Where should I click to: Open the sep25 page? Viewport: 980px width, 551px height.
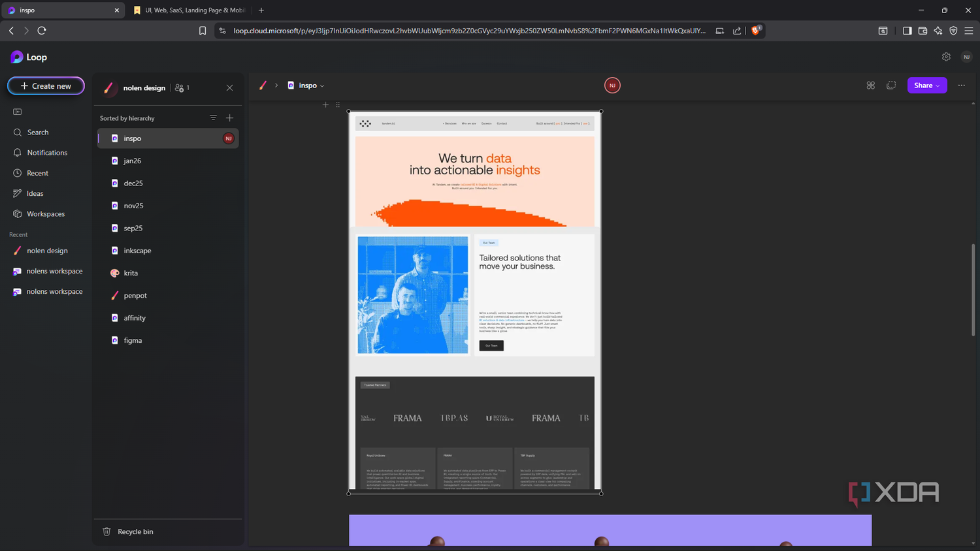[168, 228]
